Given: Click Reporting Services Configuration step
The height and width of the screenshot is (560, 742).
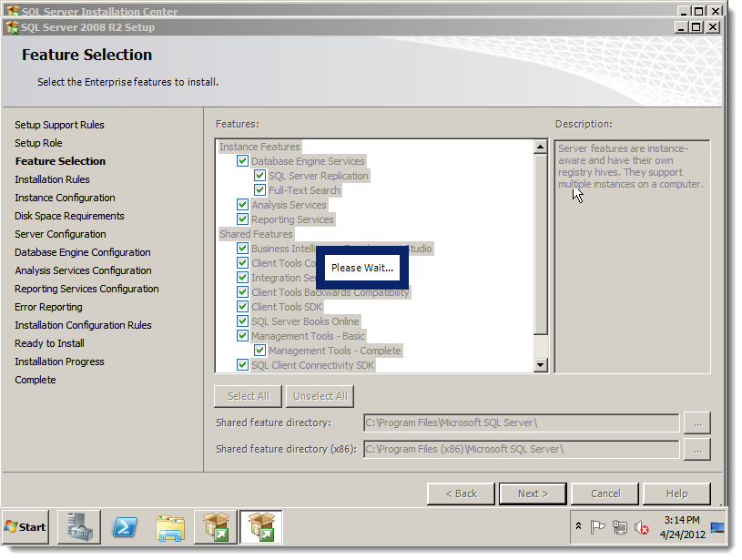Looking at the screenshot, I should 86,289.
